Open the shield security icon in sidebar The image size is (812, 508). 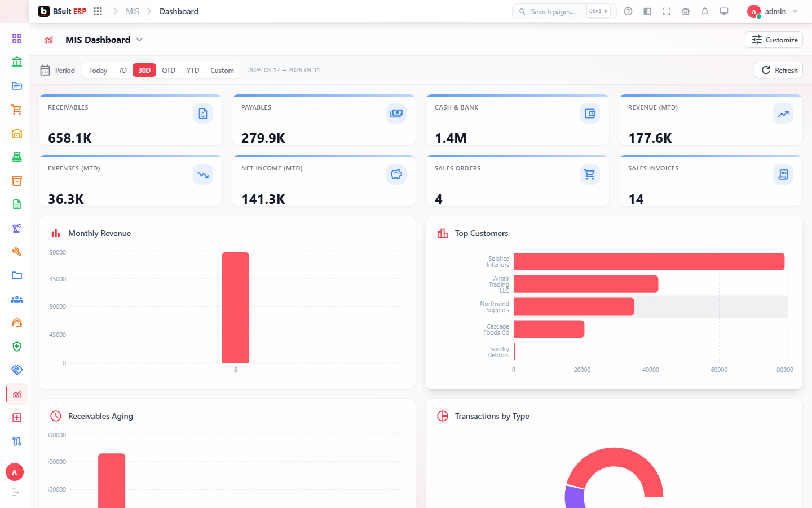click(x=17, y=347)
